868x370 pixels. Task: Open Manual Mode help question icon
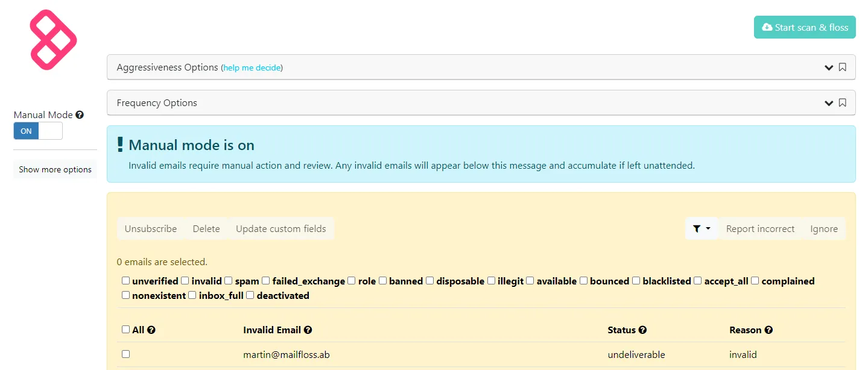click(x=80, y=114)
